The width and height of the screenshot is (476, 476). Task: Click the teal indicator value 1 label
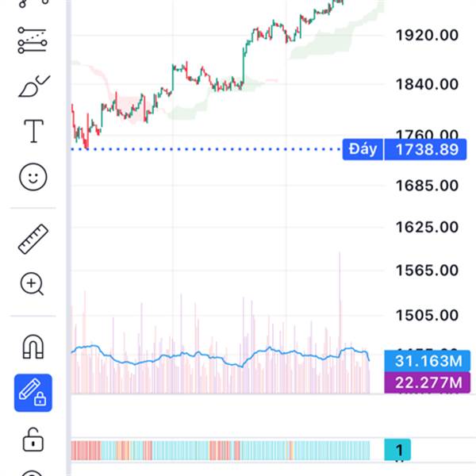click(x=399, y=451)
